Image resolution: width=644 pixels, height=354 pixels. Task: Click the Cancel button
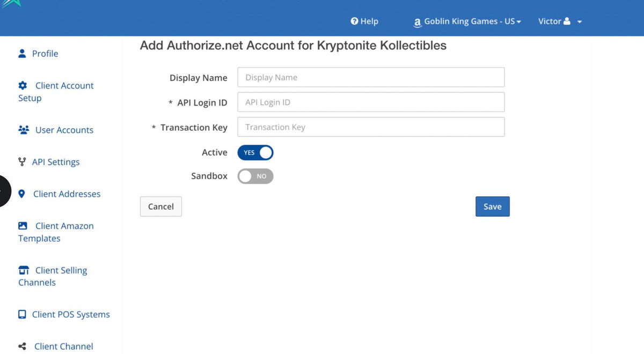coord(161,206)
